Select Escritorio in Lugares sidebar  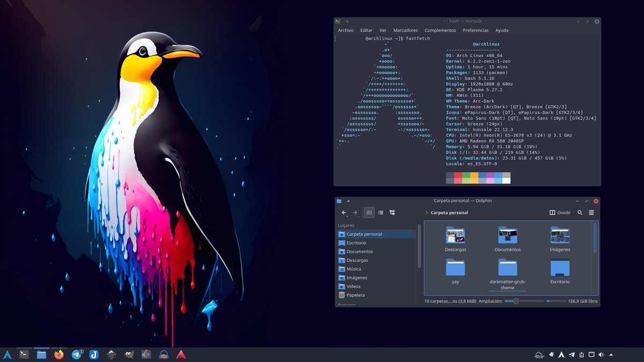[x=376, y=243]
